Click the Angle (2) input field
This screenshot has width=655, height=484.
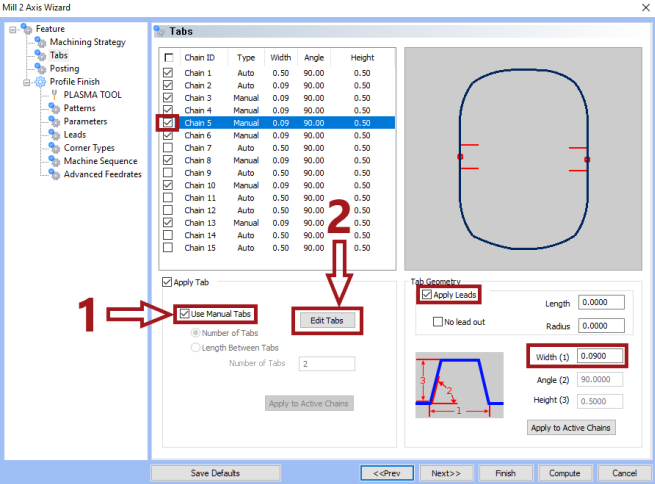coord(600,380)
